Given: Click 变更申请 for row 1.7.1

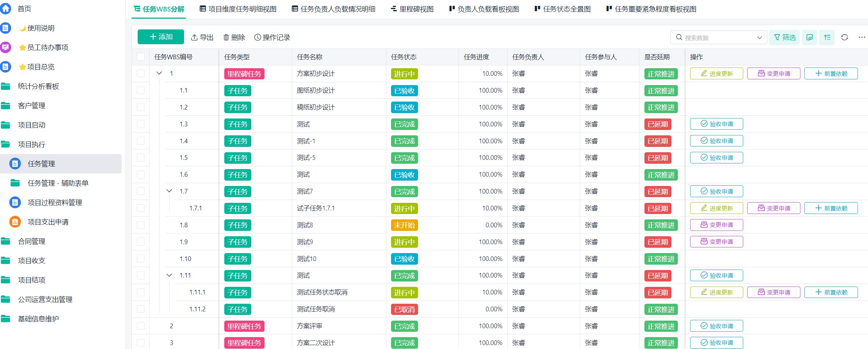Looking at the screenshot, I should click(773, 208).
